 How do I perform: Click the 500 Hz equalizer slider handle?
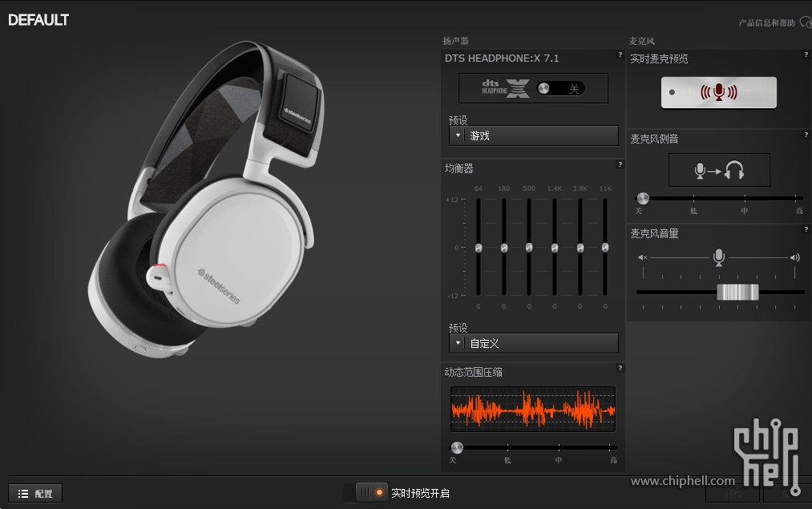tap(529, 248)
